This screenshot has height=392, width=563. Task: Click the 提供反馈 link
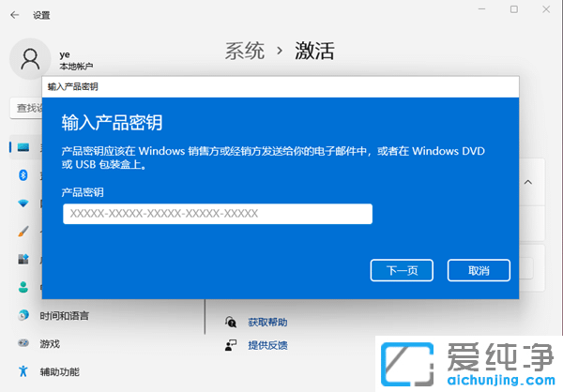(x=267, y=345)
